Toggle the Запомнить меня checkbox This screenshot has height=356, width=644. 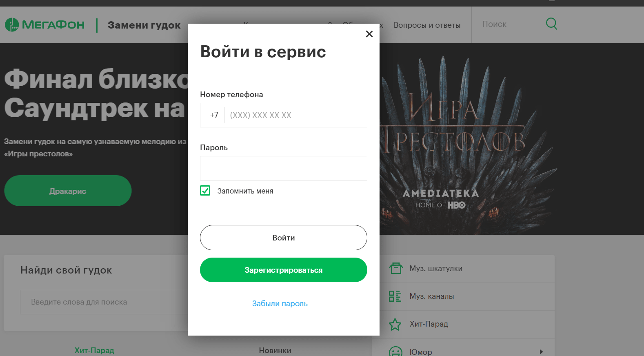click(x=205, y=191)
